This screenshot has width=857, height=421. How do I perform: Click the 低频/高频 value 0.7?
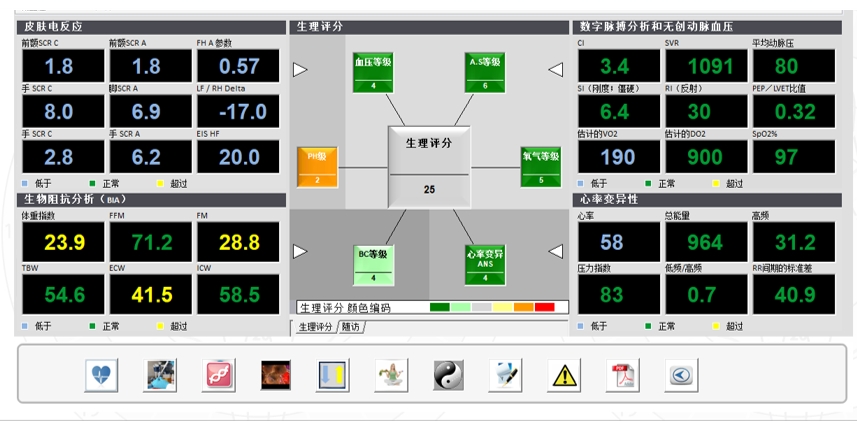pyautogui.click(x=707, y=295)
